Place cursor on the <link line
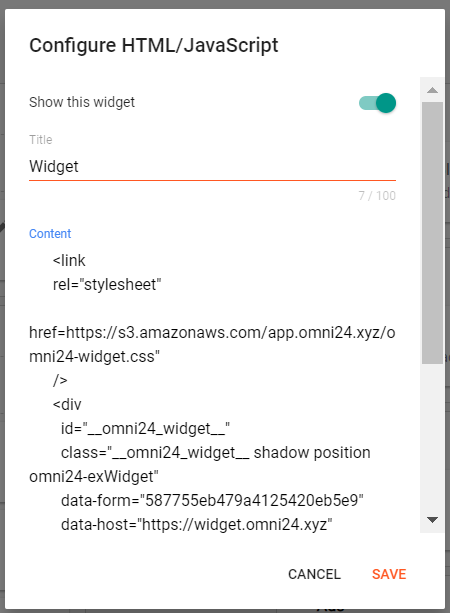Screen dimensions: 450x613 (69, 261)
